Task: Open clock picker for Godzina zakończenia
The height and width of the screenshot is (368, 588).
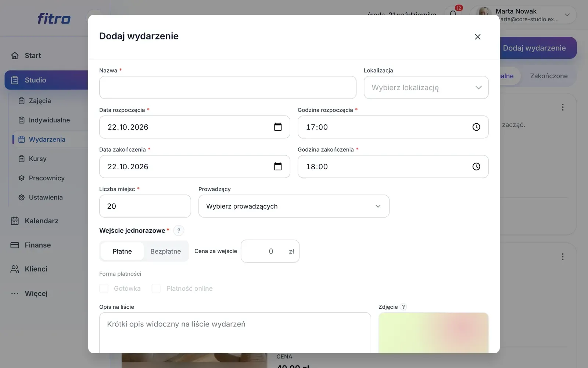Action: (476, 166)
